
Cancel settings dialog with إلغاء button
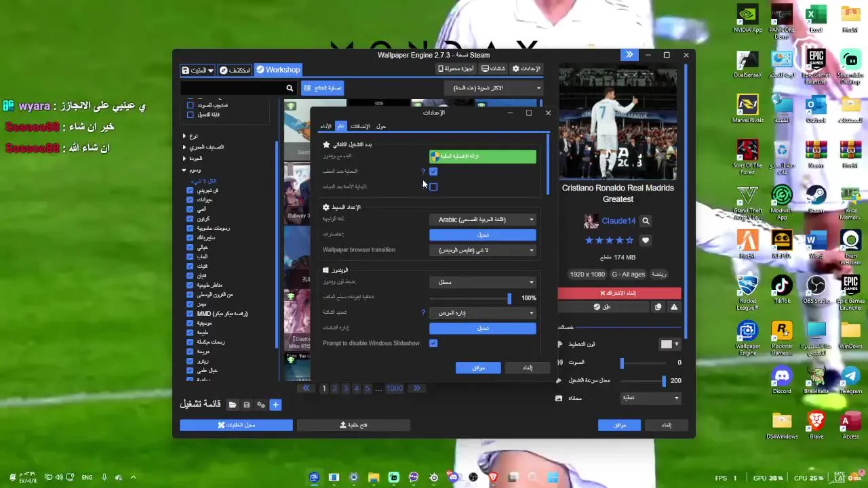(x=528, y=368)
